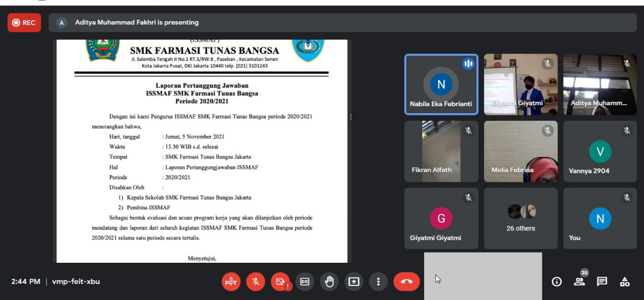The image size is (644, 300).
Task: Click 'Jumat, 5 November 2021' date text
Action: point(195,136)
